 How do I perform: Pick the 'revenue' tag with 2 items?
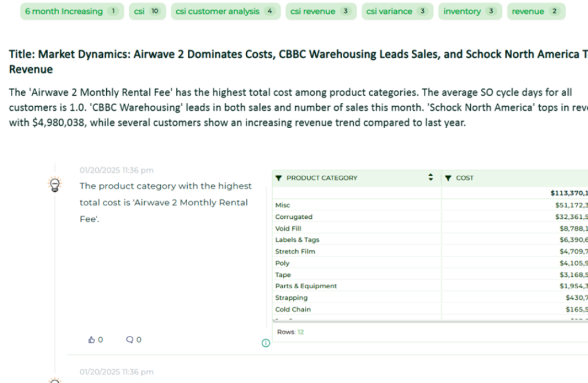pos(536,11)
